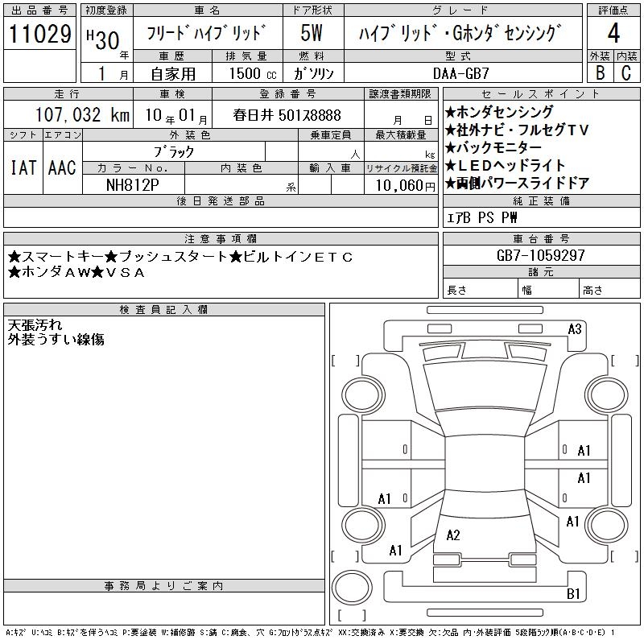Viewport: 644px width, 644px height.
Task: Click the B1 damage mark on diagram
Action: coord(574,594)
